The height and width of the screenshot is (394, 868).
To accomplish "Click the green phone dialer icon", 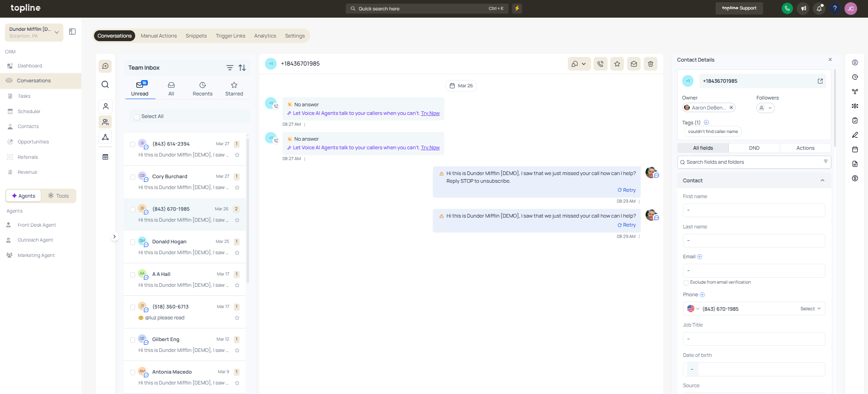I will [787, 8].
